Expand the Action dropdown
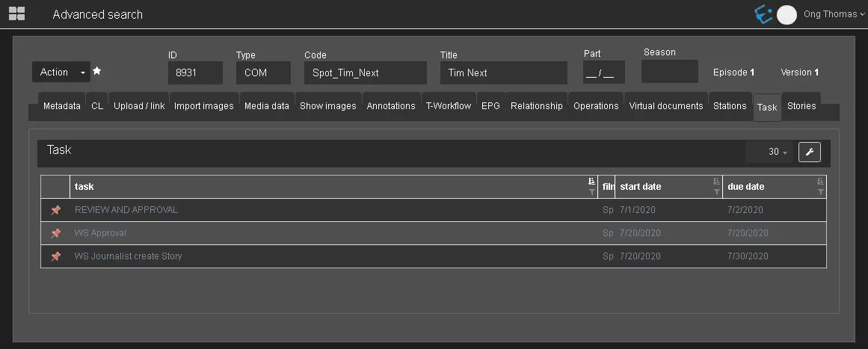Image resolution: width=868 pixels, height=349 pixels. pyautogui.click(x=61, y=72)
